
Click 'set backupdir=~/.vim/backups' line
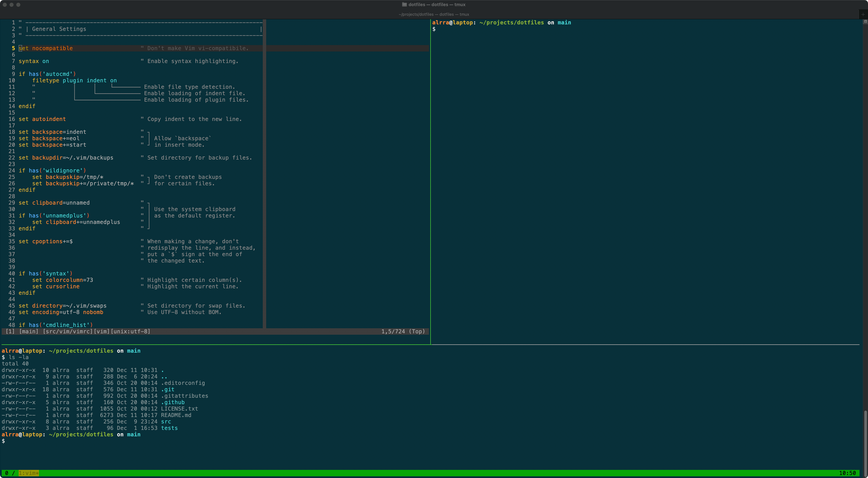(66, 158)
